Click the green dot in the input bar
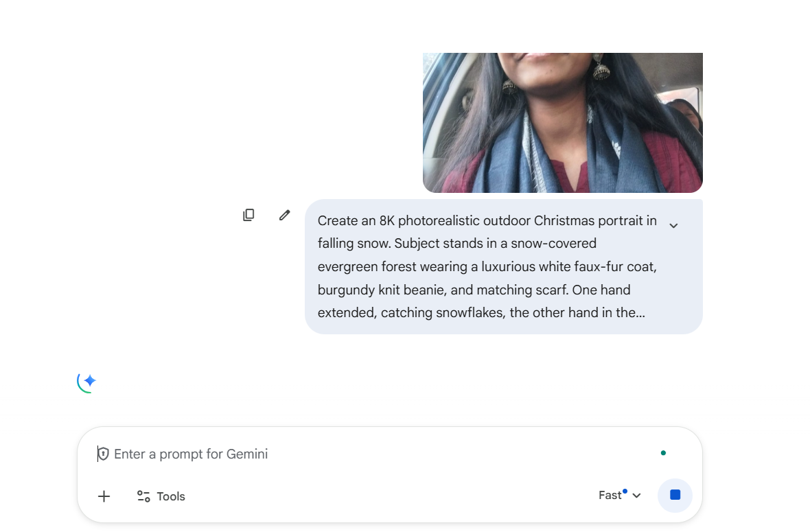 pos(663,453)
